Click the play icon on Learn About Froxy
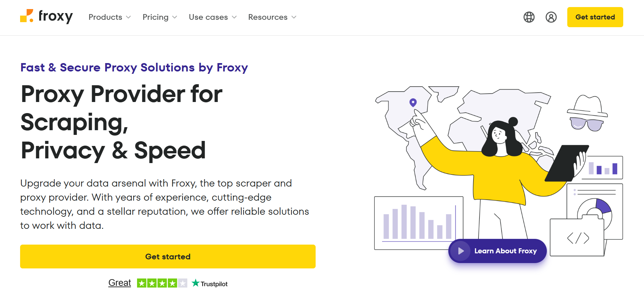 pos(461,251)
